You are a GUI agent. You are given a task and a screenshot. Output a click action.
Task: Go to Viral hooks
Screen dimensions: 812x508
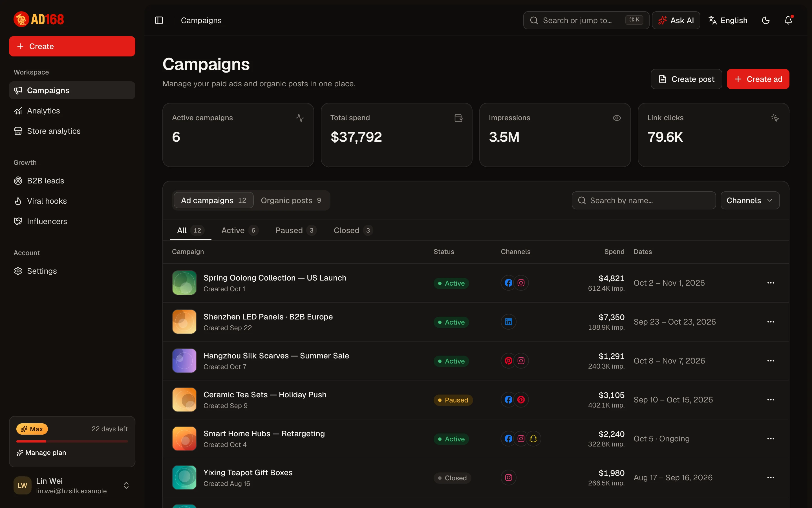(72, 201)
